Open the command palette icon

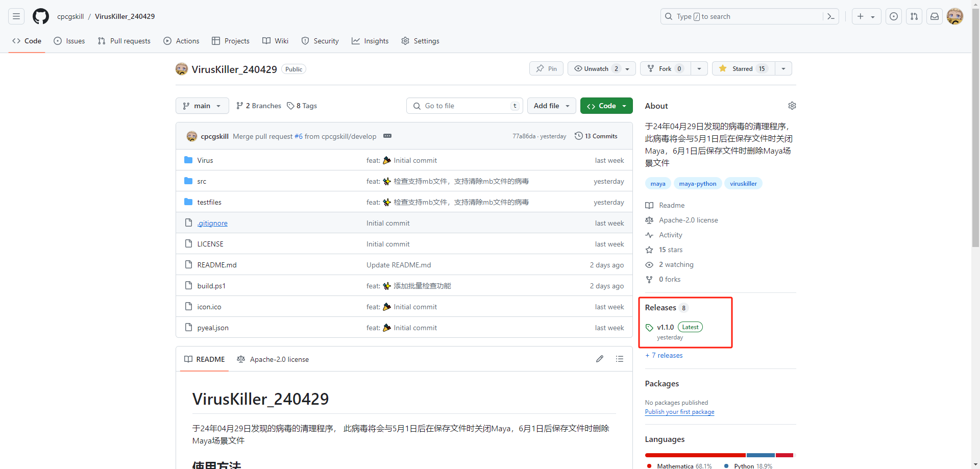pos(830,16)
